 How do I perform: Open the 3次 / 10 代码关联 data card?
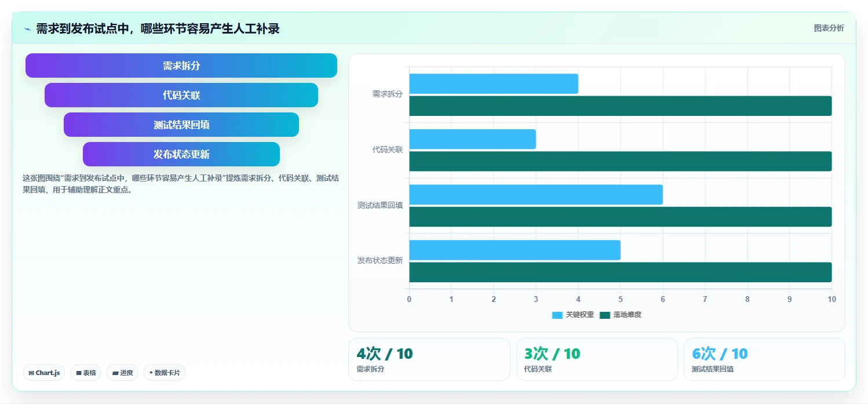[597, 359]
